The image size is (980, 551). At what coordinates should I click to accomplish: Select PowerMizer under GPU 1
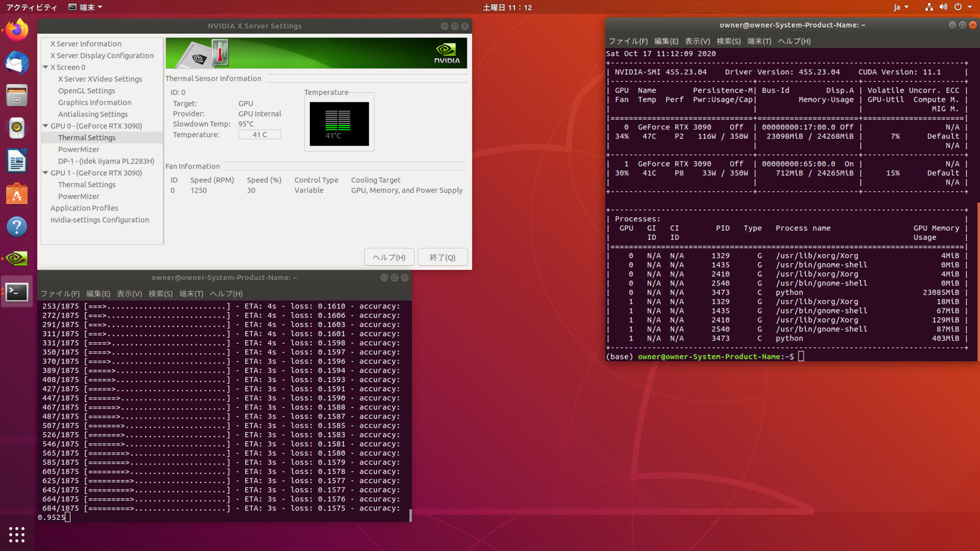(78, 197)
